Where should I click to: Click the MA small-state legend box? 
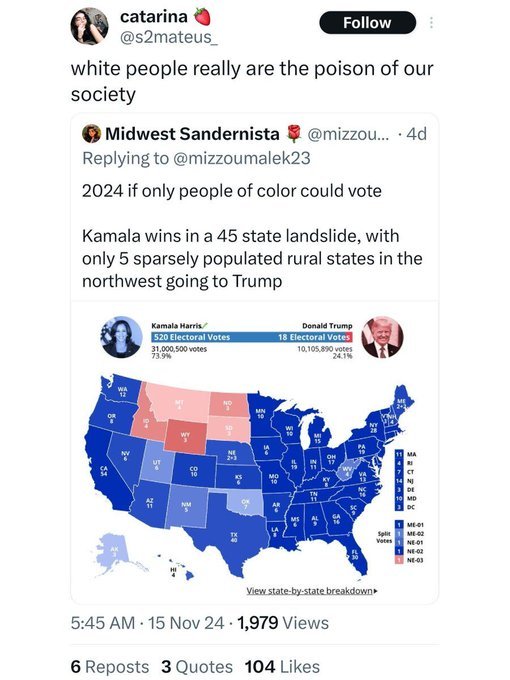(x=399, y=454)
